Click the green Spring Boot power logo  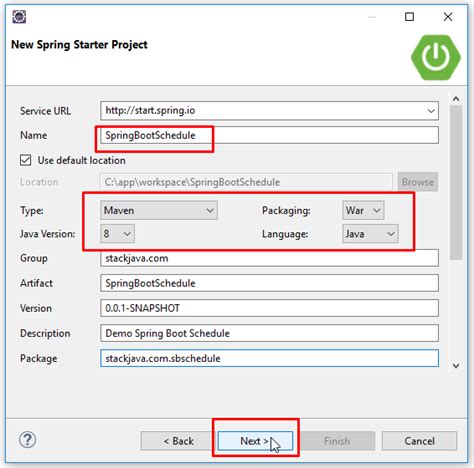tap(436, 57)
